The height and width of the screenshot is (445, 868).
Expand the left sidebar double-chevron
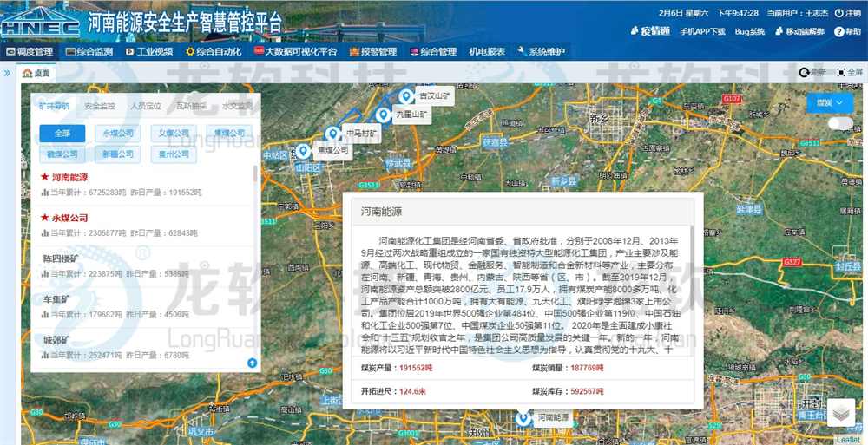[x=8, y=73]
